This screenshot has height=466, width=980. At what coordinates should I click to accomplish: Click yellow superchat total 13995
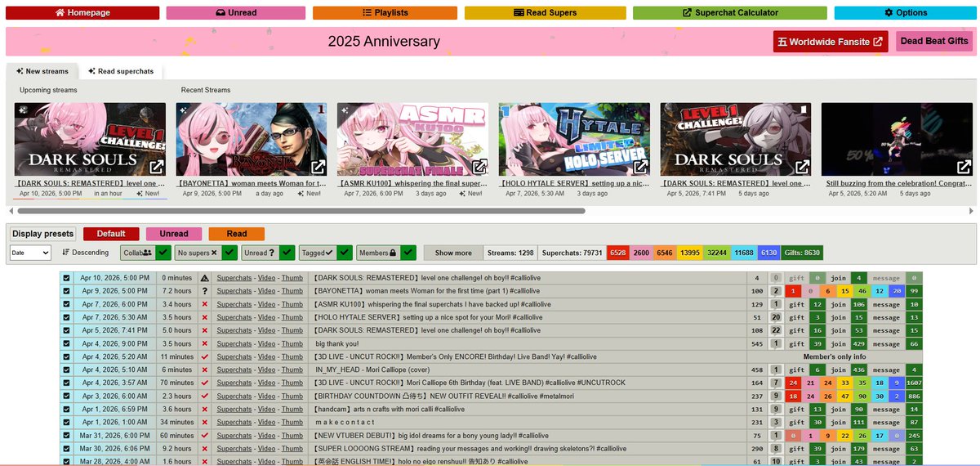point(690,253)
